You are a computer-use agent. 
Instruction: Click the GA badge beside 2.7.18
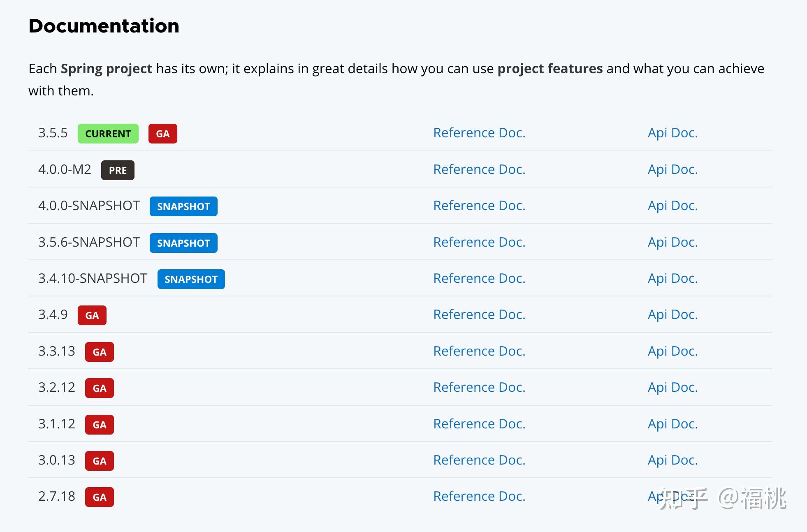click(x=99, y=497)
